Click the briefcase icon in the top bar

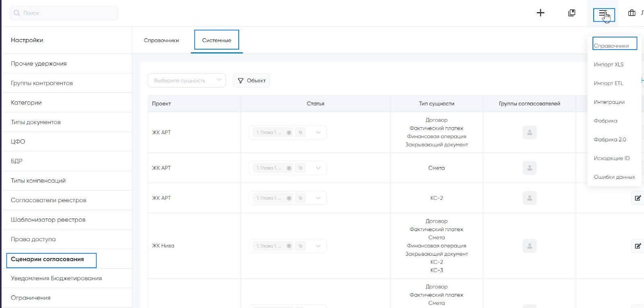tap(632, 13)
